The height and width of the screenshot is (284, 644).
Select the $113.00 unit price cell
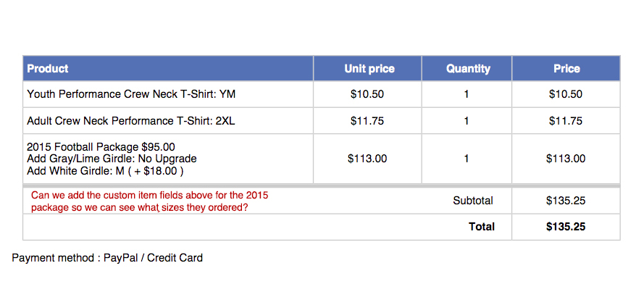[367, 159]
